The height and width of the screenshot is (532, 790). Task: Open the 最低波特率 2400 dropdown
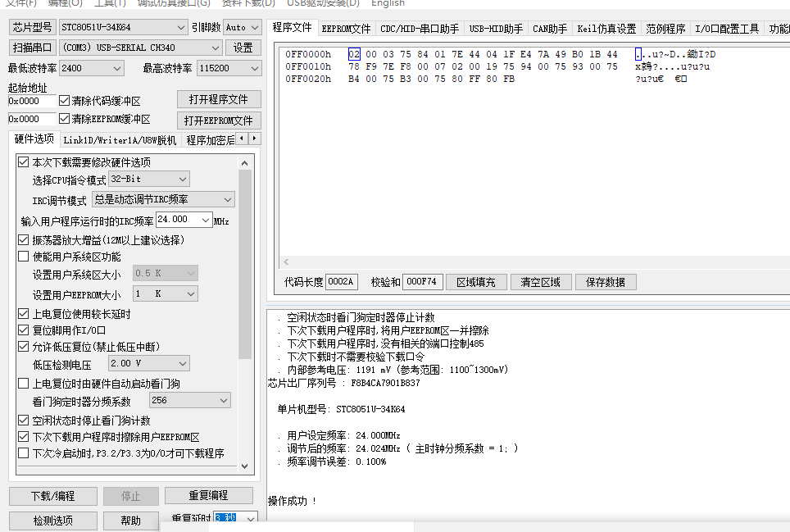coord(92,68)
